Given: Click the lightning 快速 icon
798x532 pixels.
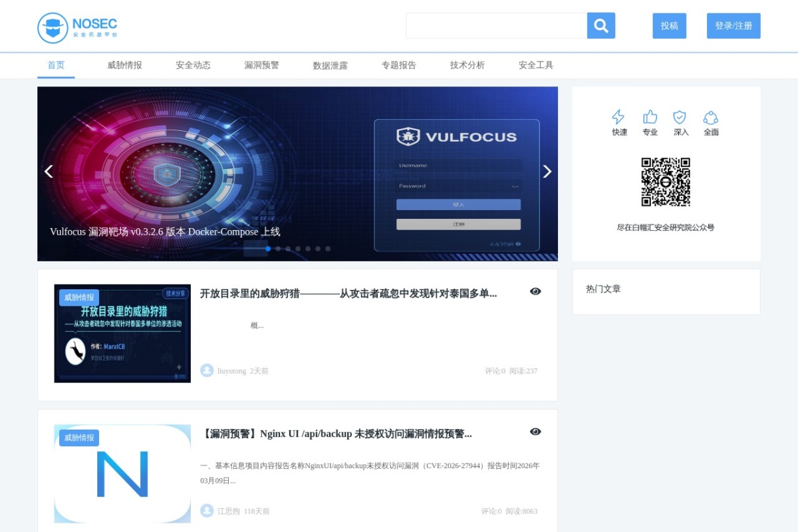Looking at the screenshot, I should pyautogui.click(x=618, y=117).
